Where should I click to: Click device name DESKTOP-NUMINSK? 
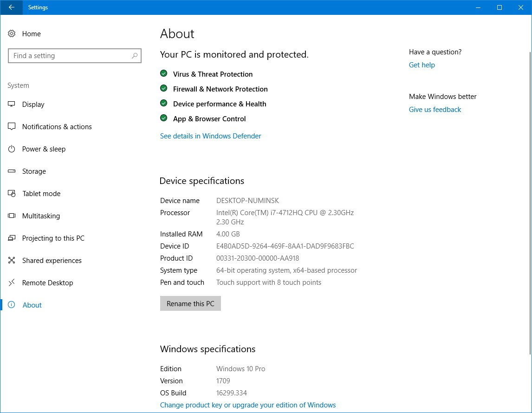[x=248, y=200]
